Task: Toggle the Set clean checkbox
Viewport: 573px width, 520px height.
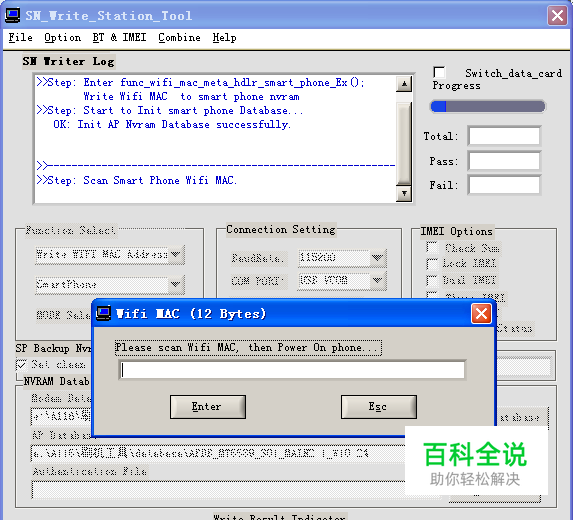Action: 21,364
